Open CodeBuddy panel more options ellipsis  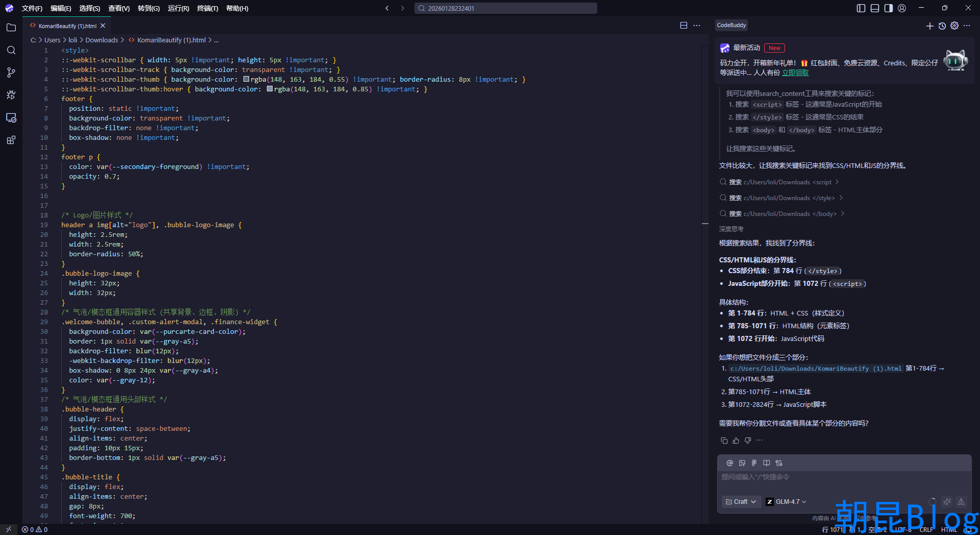point(967,26)
